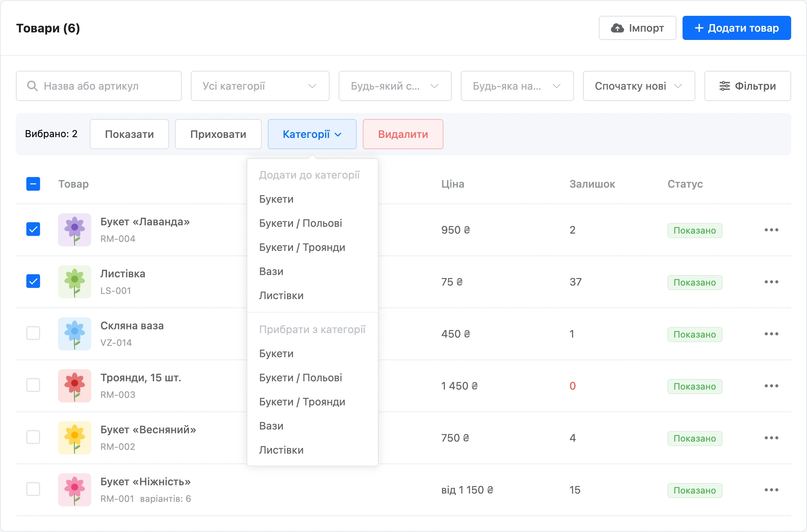
Task: Uncheck the Букет «Лаванда» checkbox
Action: 33,229
